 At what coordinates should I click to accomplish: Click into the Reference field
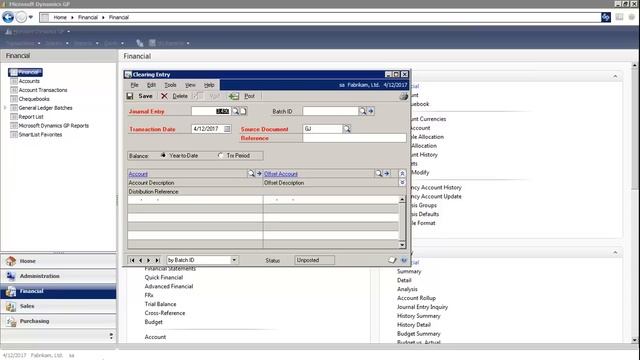[x=354, y=138]
